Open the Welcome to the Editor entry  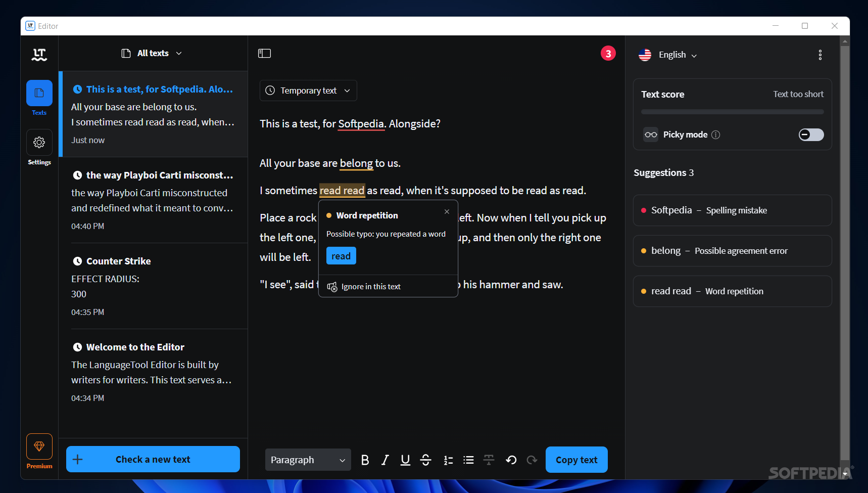[x=153, y=372]
